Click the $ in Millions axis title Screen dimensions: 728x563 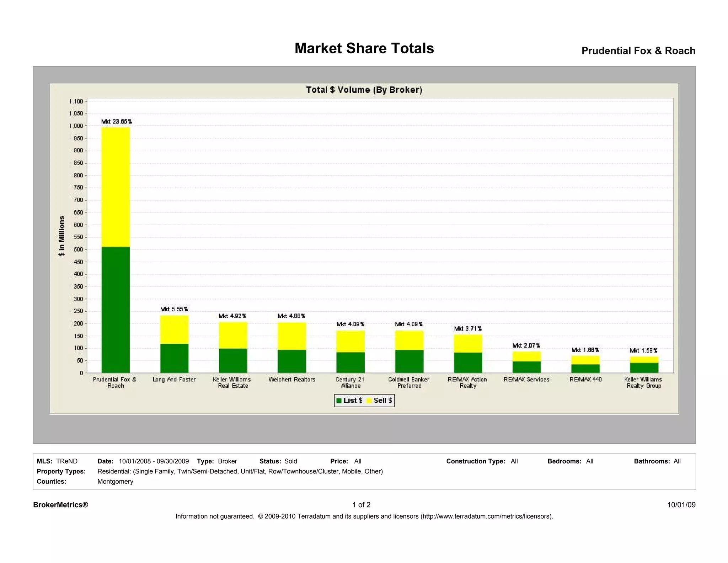point(62,236)
